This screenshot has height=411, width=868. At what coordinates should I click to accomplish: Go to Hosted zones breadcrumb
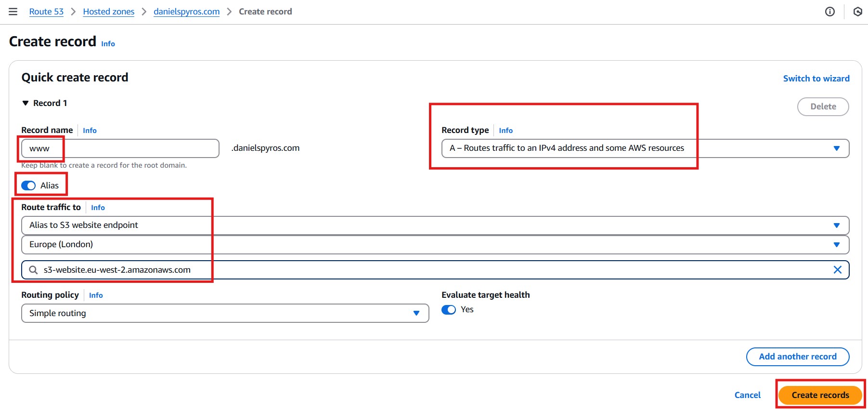pyautogui.click(x=108, y=12)
